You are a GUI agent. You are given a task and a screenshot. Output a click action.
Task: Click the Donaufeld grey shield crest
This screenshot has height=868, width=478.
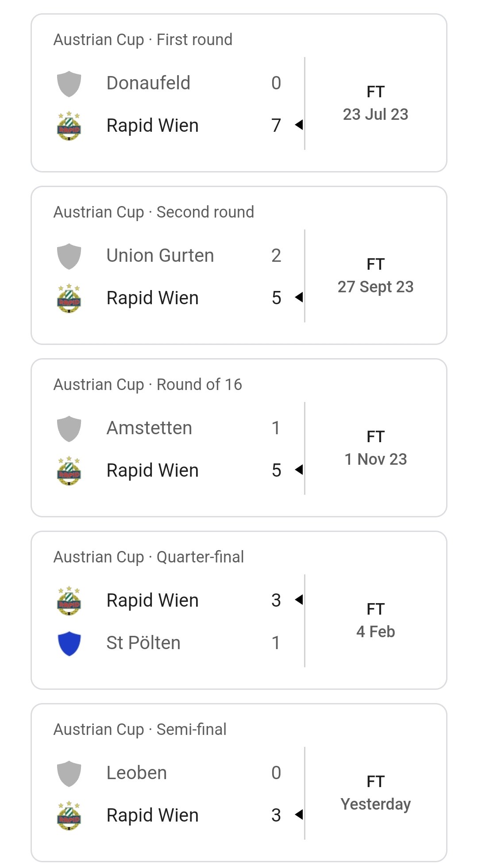click(69, 84)
